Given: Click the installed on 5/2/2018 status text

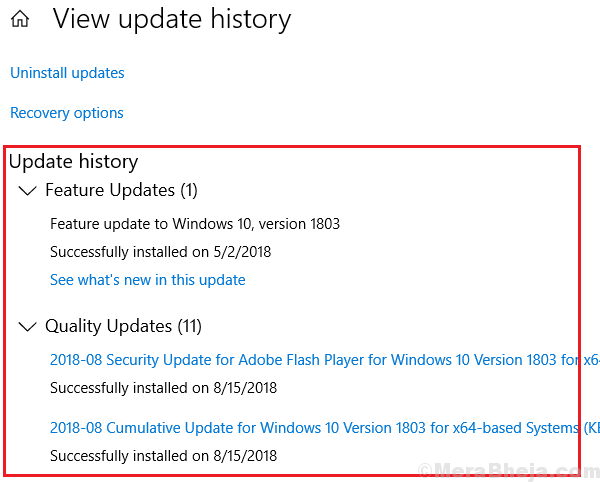Looking at the screenshot, I should pyautogui.click(x=161, y=252).
